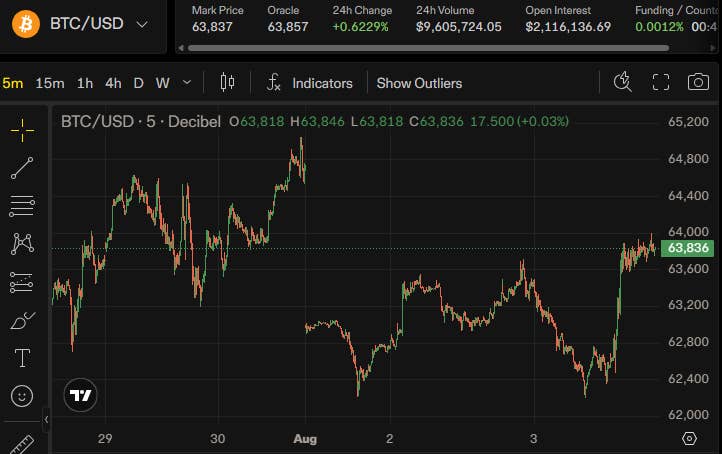Image resolution: width=722 pixels, height=454 pixels.
Task: Select the brush drawing tool
Action: coord(22,320)
